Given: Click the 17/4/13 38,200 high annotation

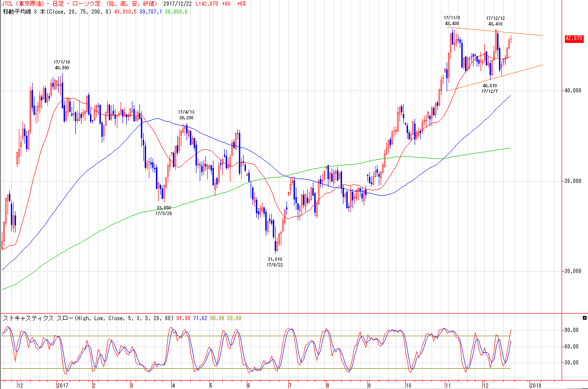Looking at the screenshot, I should click(187, 115).
